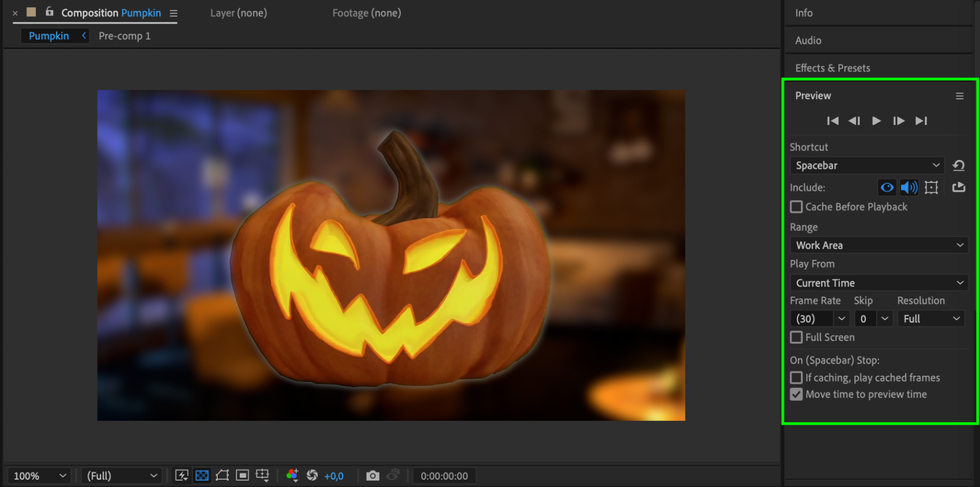Enable Cache Before Playback checkbox
The image size is (980, 487).
pyautogui.click(x=797, y=207)
